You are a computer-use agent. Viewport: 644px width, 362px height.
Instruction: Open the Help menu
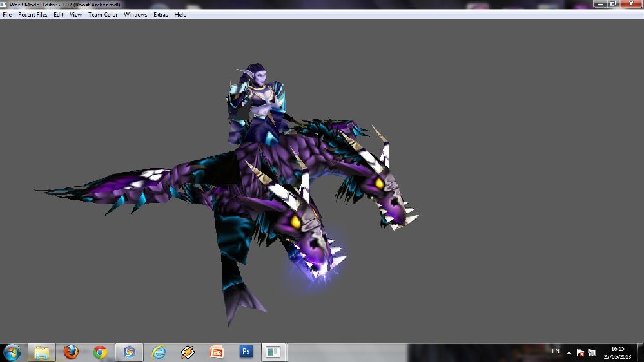pyautogui.click(x=181, y=14)
